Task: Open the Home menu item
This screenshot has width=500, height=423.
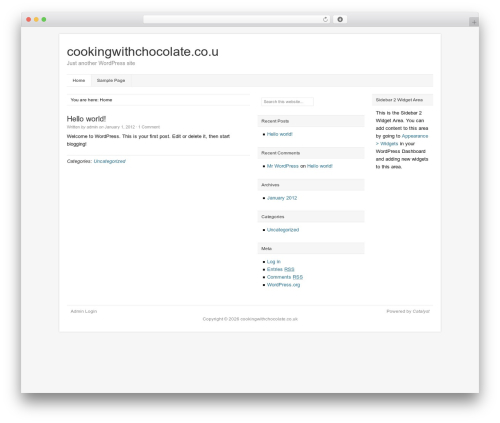Action: tap(79, 80)
